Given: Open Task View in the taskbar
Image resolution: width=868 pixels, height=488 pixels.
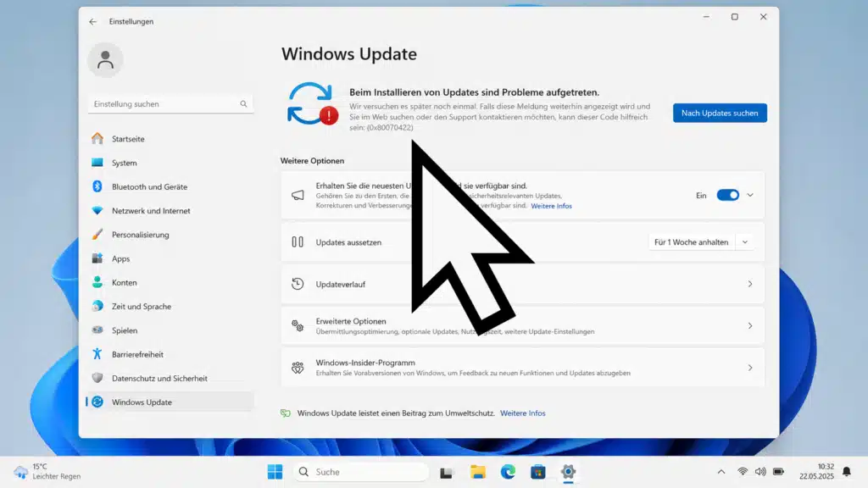Looking at the screenshot, I should point(446,473).
